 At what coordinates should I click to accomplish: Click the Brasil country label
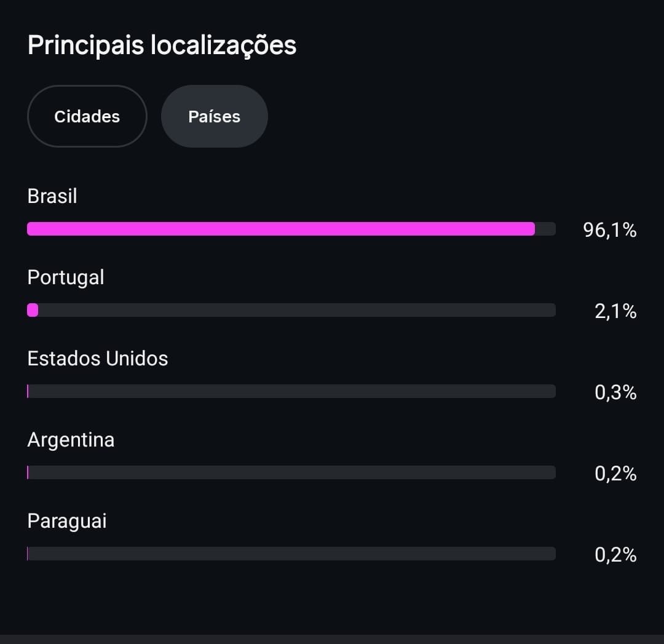click(x=52, y=196)
